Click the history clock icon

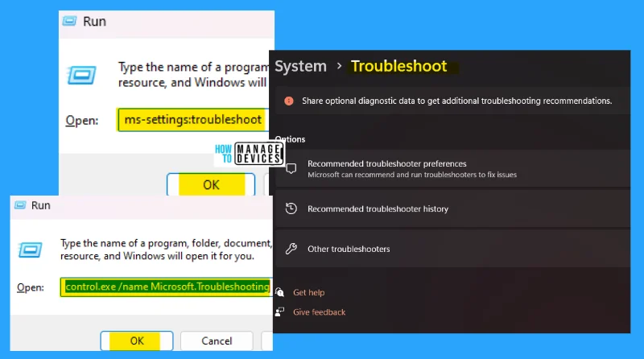point(291,208)
